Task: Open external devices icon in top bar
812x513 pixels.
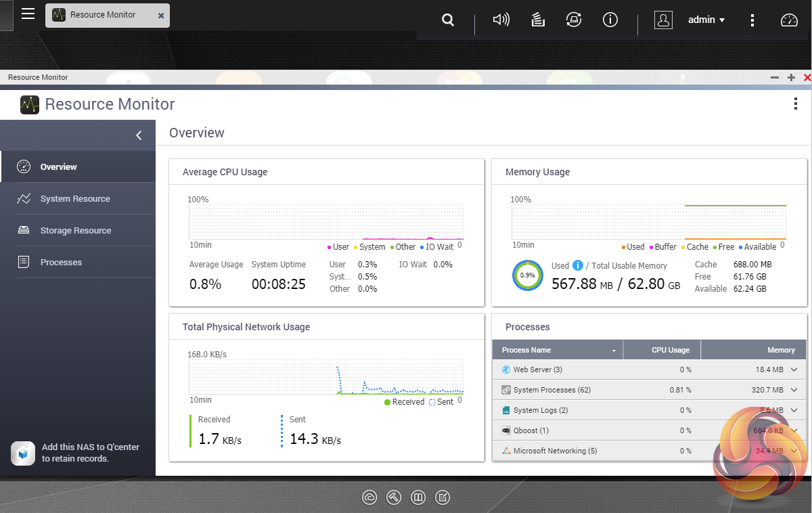Action: pos(574,20)
